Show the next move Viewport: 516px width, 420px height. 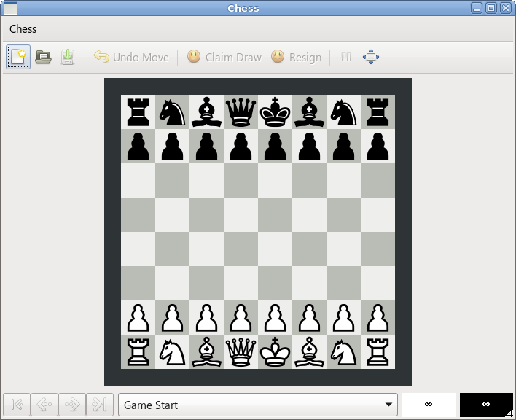(72, 404)
